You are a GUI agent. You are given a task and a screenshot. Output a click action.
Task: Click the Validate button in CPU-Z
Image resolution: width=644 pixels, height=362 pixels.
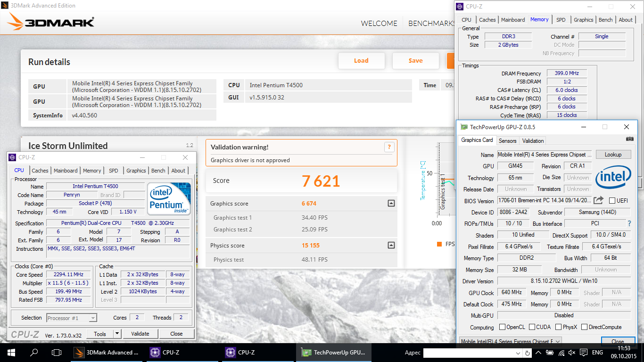tap(140, 334)
